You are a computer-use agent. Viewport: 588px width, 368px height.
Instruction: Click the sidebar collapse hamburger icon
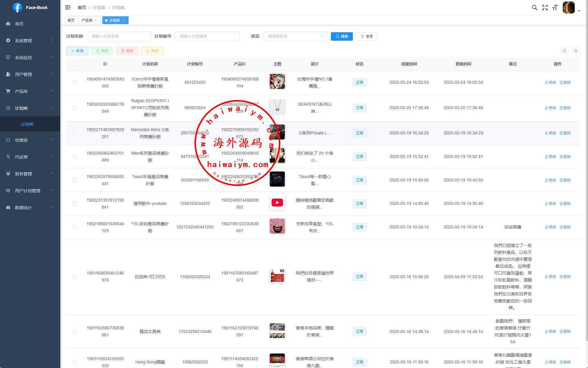(68, 7)
